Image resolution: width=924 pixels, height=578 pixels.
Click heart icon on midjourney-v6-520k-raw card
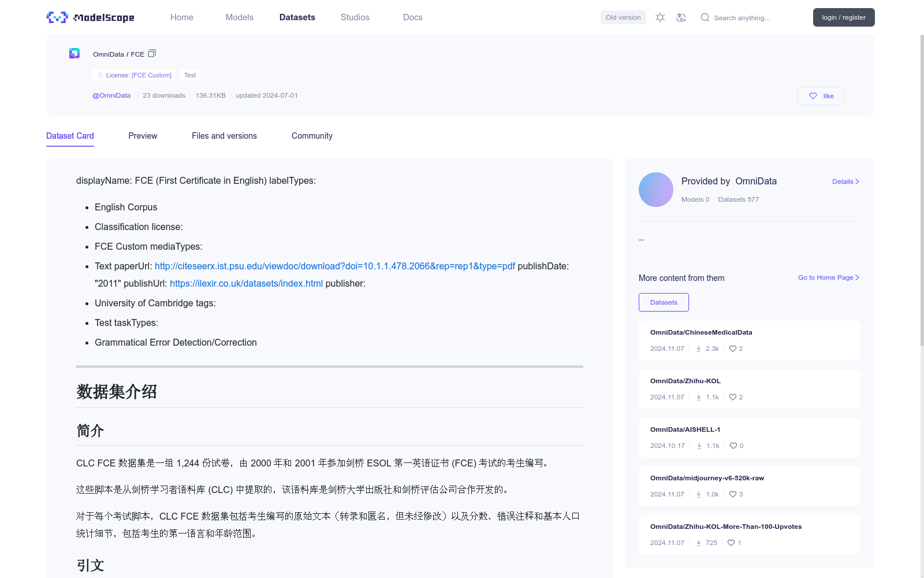coord(733,494)
